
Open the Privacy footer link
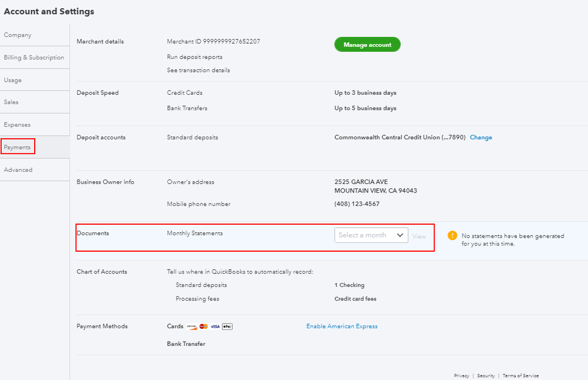461,376
